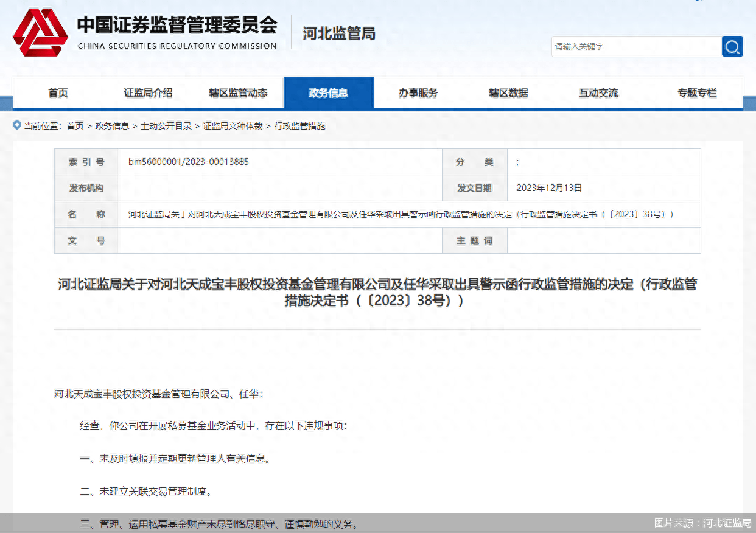This screenshot has height=533, width=756.
Task: Click index number bm56000001/2023-00013885
Action: coord(189,162)
